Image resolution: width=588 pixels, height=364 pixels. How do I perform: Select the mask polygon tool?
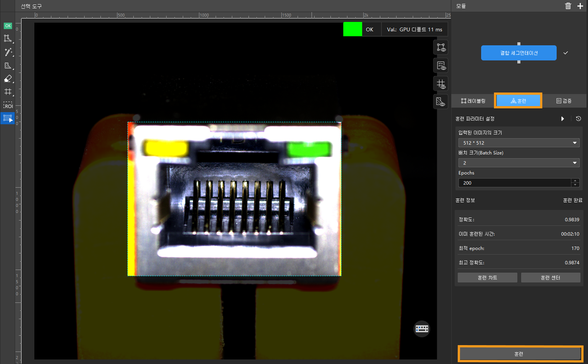(x=8, y=66)
